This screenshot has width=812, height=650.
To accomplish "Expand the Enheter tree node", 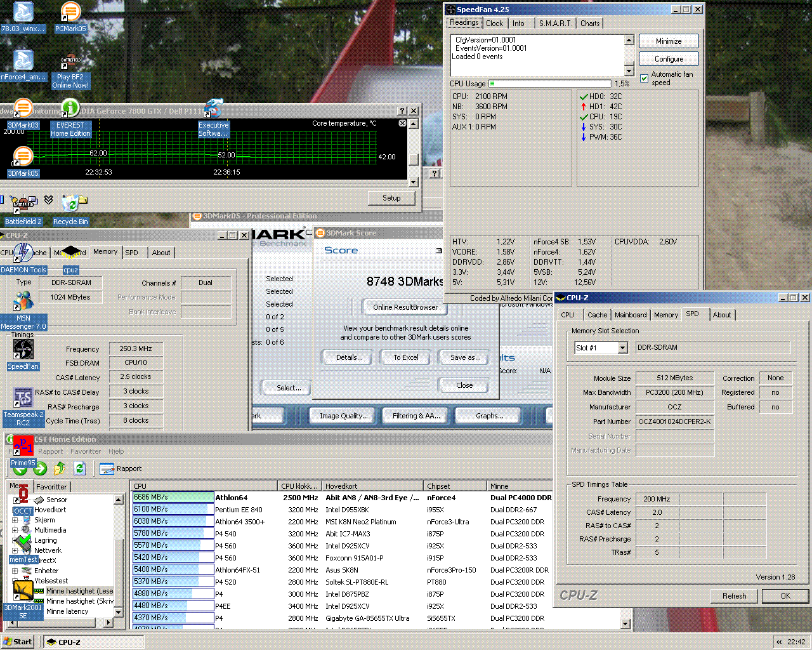I will click(15, 571).
